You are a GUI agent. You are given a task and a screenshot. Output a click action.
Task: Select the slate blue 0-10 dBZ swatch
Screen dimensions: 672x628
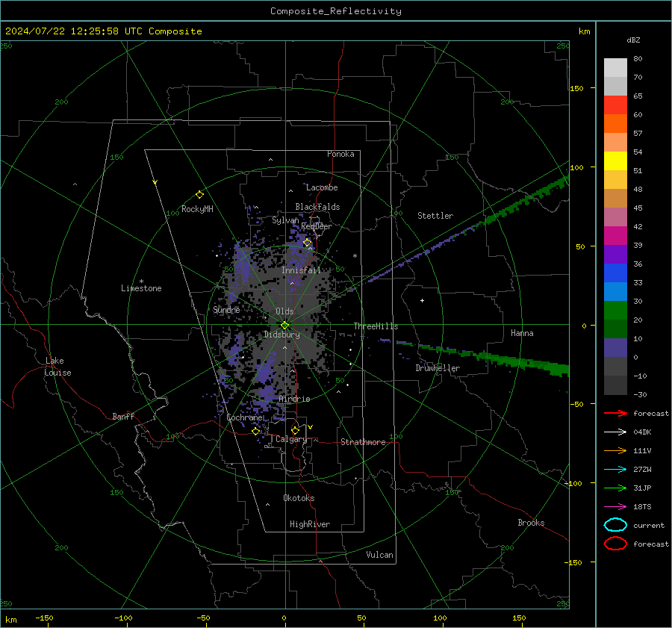click(x=615, y=348)
